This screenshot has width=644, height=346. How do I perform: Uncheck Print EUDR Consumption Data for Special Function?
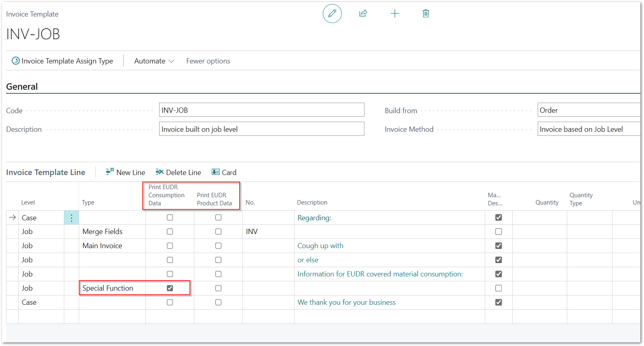(170, 288)
